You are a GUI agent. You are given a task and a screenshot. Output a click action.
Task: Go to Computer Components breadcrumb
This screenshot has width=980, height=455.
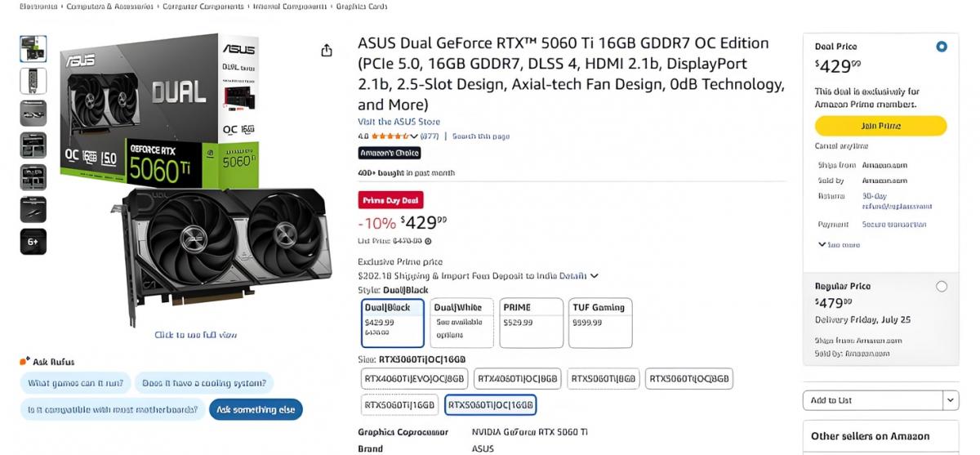203,7
